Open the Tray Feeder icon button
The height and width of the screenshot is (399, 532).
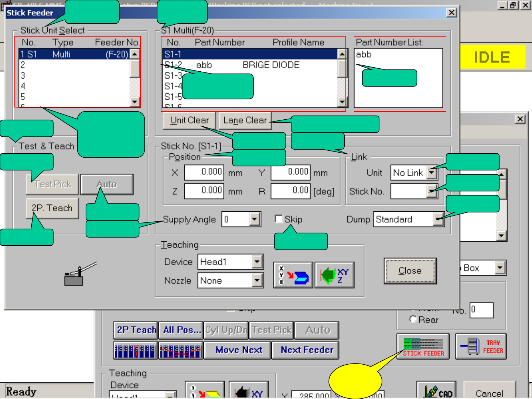coord(481,347)
